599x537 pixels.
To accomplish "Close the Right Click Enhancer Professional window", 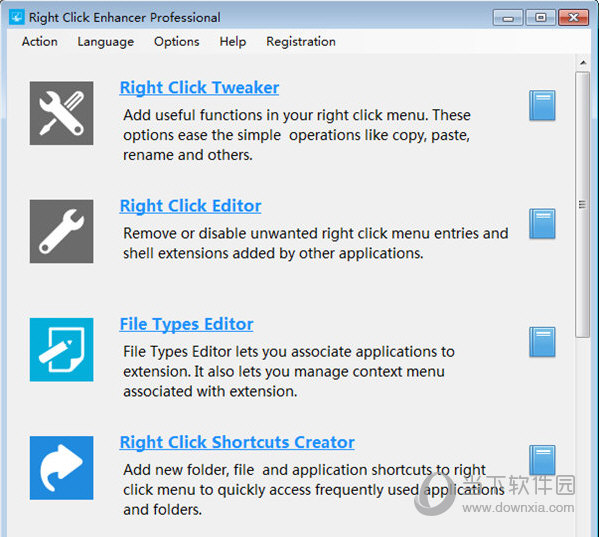I will [573, 18].
